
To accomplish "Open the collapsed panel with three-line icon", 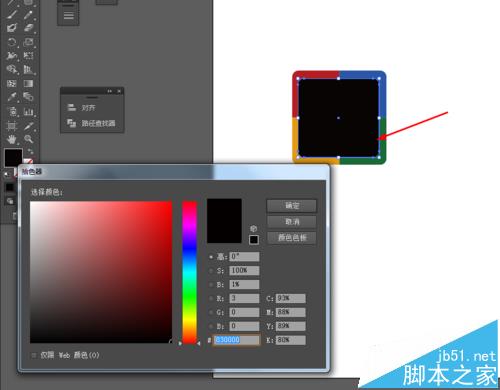I will 68,15.
